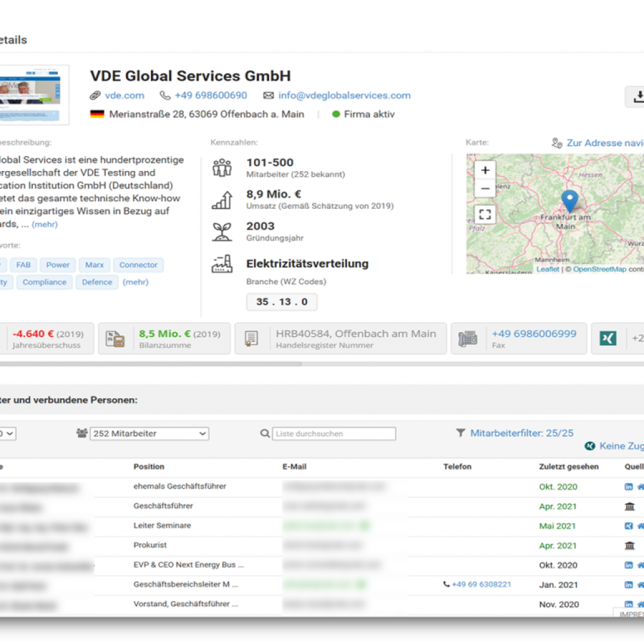Click the blue map location pin
Image resolution: width=644 pixels, height=644 pixels.
click(x=569, y=201)
